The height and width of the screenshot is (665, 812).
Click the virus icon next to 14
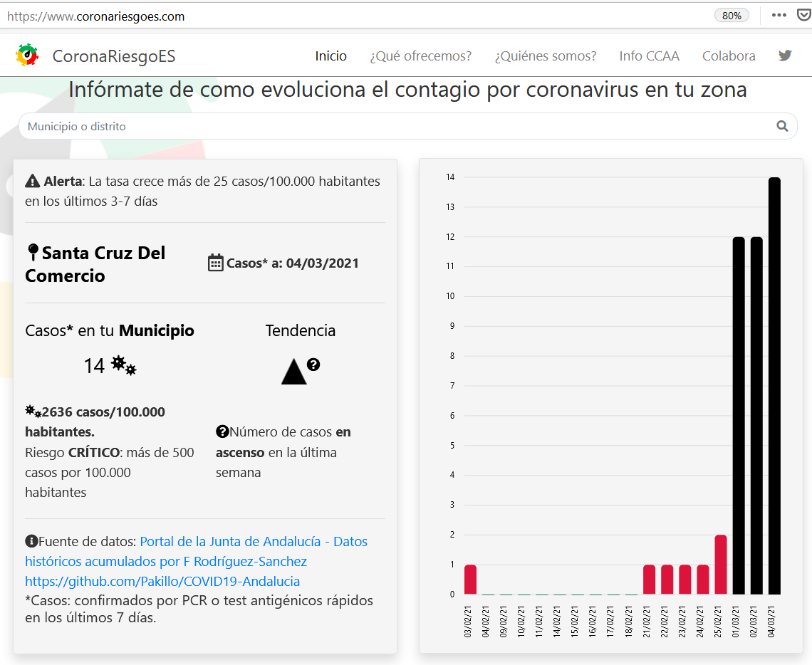(124, 365)
